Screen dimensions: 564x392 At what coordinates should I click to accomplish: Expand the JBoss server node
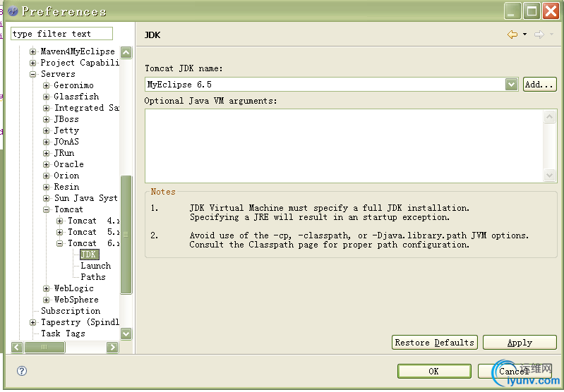[46, 119]
